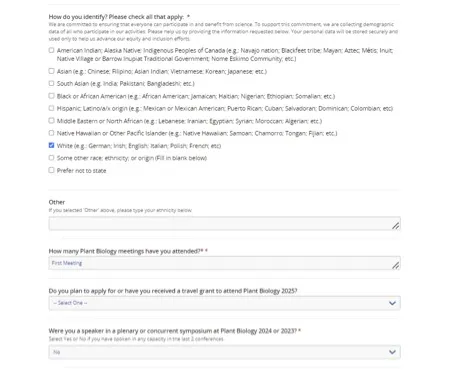The height and width of the screenshot is (374, 468).
Task: Click the travel grant dropdown chevron arrow
Action: [392, 303]
